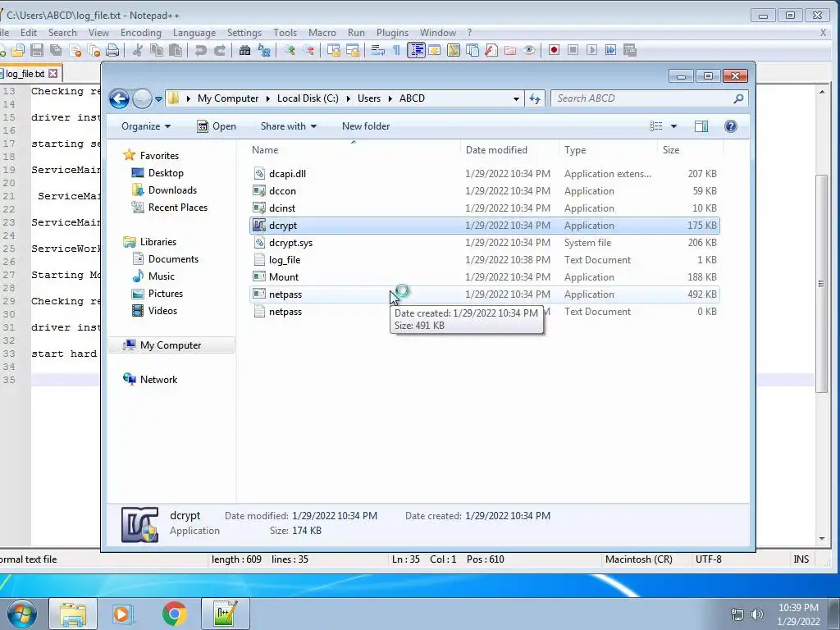Image resolution: width=840 pixels, height=630 pixels.
Task: Toggle the Indent Guide toolbar button
Action: tap(416, 50)
